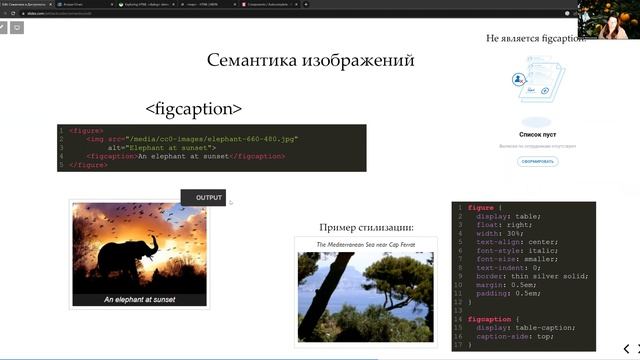Click the code line 'float: right;'
The image size is (640, 360).
504,225
